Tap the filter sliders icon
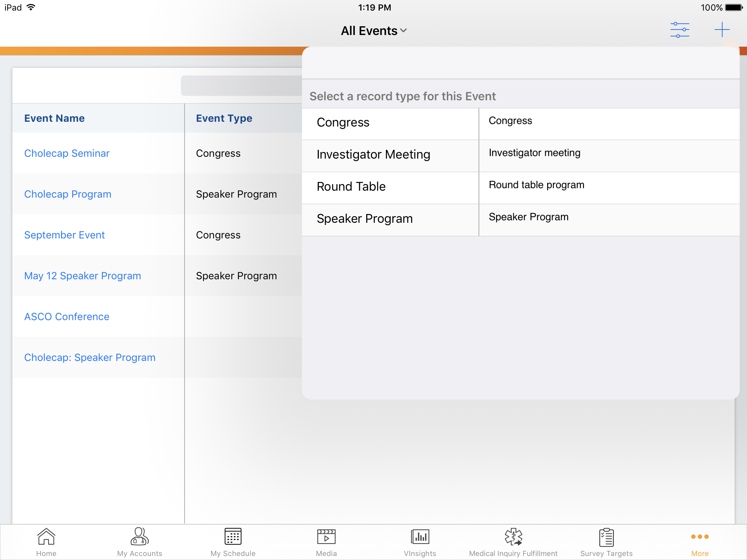The image size is (747, 560). 680,30
